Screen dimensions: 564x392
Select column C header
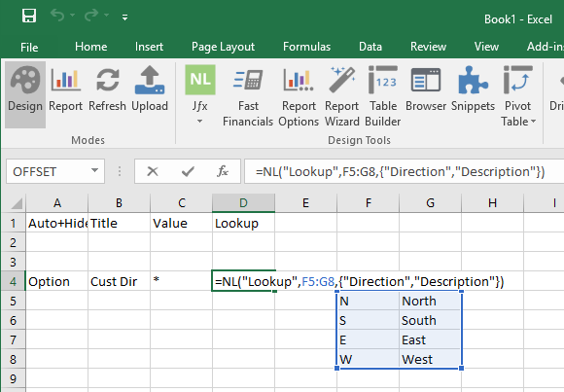tap(181, 203)
